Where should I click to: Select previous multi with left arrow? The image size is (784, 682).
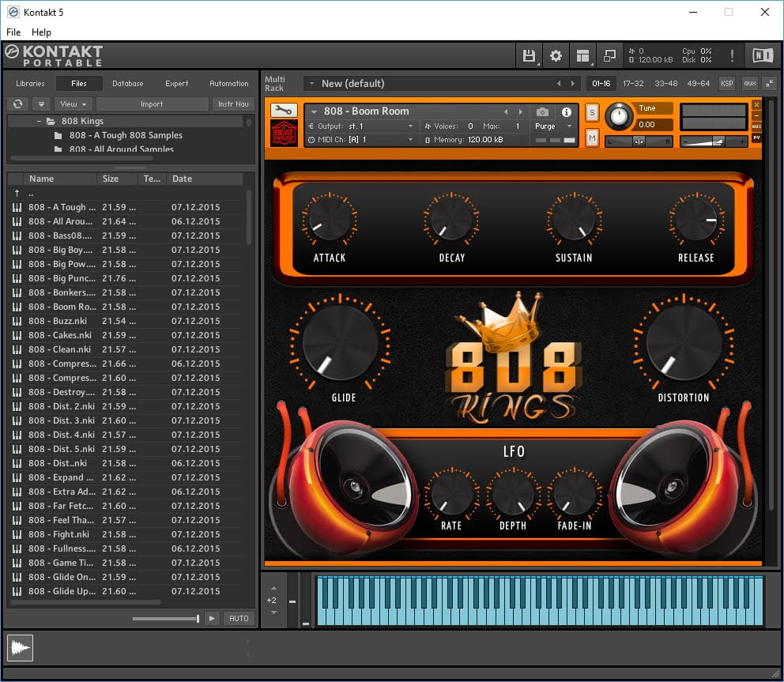[559, 84]
